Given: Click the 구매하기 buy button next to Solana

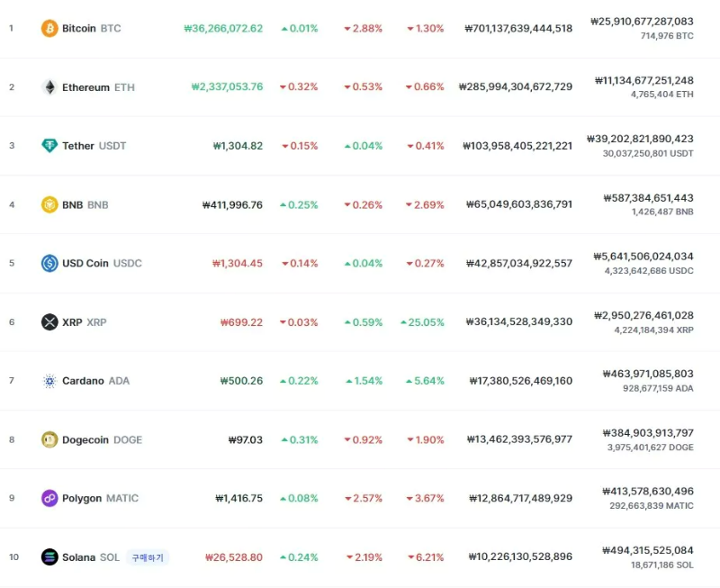Looking at the screenshot, I should 148,557.
